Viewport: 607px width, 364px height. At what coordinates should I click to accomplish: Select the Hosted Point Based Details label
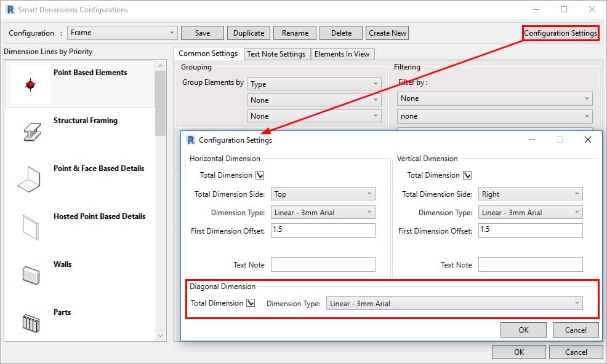[x=100, y=216]
